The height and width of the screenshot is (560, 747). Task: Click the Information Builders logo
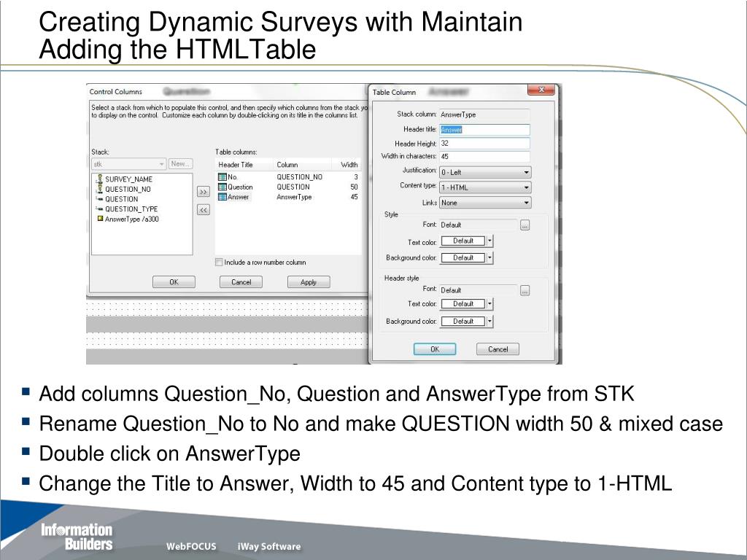(77, 537)
